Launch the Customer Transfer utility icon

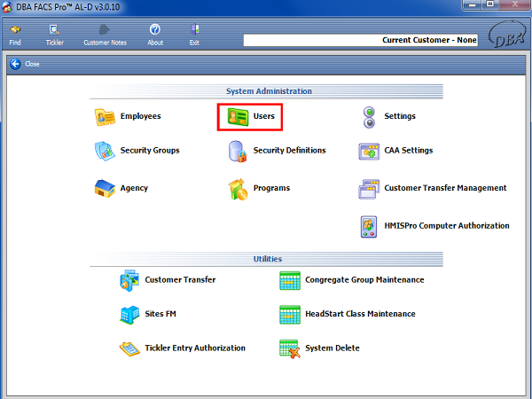pyautogui.click(x=129, y=280)
